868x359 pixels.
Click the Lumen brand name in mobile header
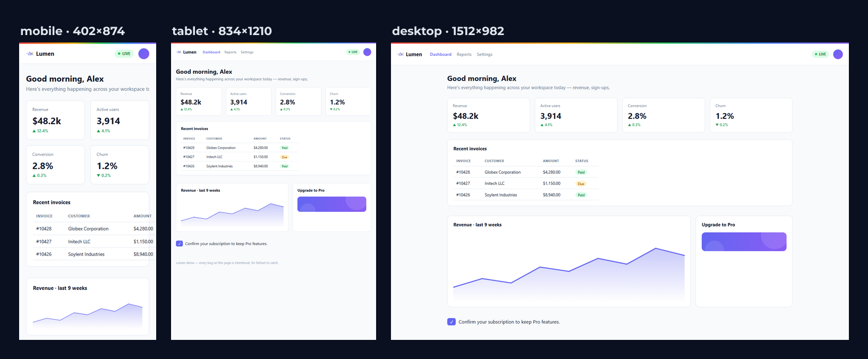tap(45, 54)
